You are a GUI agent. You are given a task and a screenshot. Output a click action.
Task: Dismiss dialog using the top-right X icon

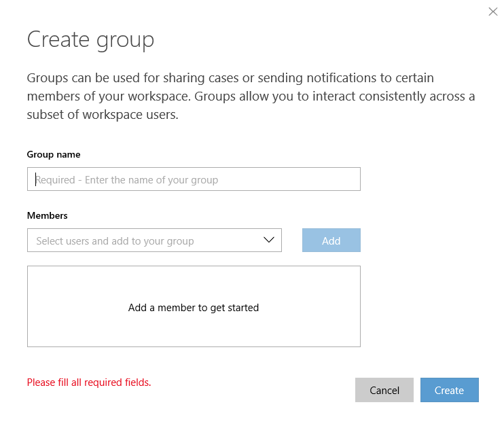492,12
